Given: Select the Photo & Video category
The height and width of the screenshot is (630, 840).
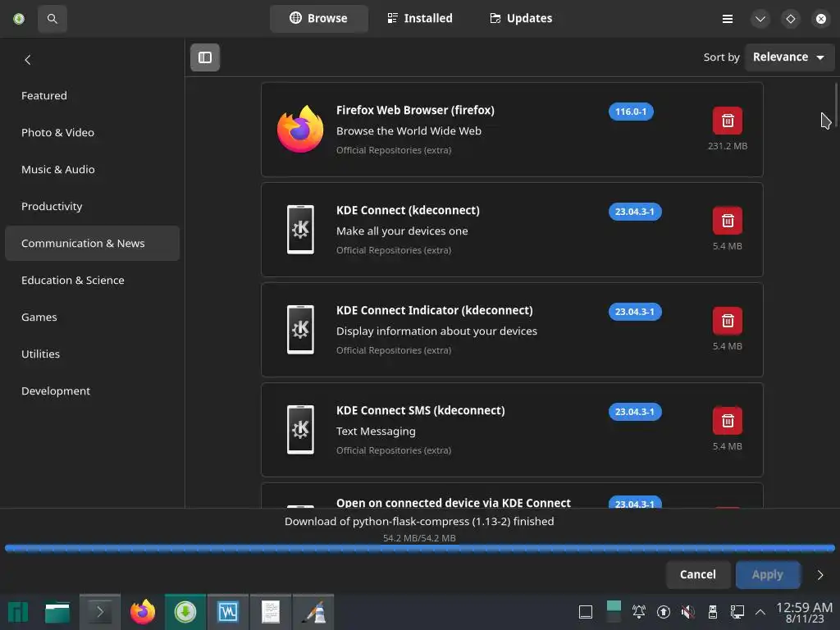Looking at the screenshot, I should [x=92, y=132].
